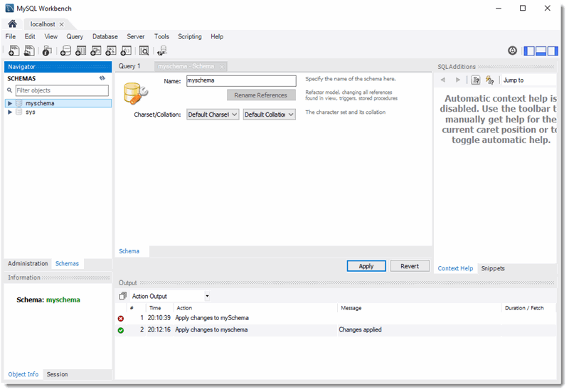Image resolution: width=569 pixels, height=392 pixels.
Task: Expand the myschema tree node
Action: point(10,103)
